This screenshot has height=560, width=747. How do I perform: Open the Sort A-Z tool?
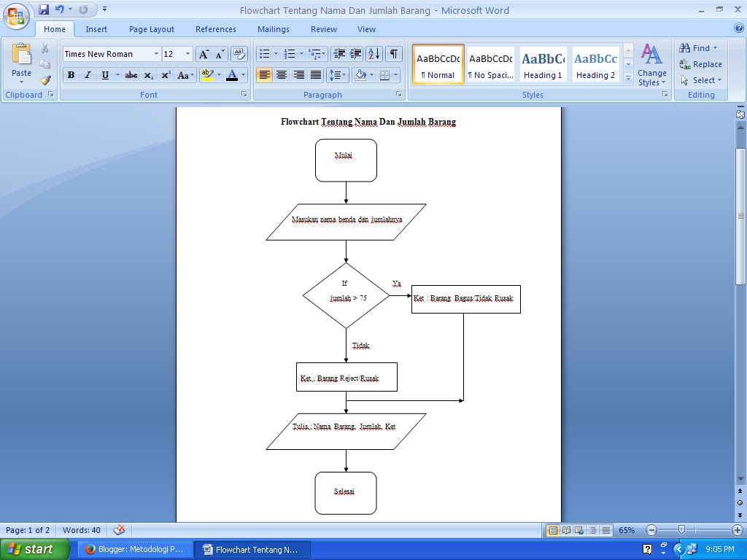[374, 53]
